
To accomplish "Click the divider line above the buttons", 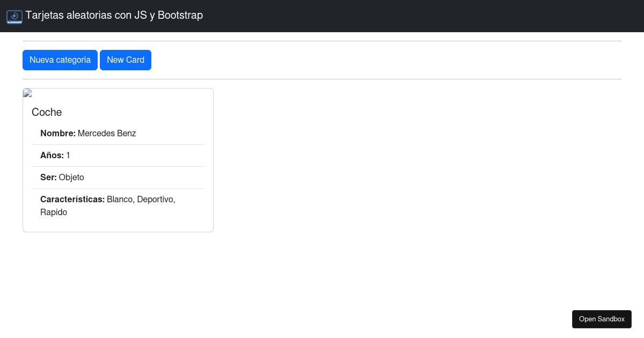I will click(322, 41).
